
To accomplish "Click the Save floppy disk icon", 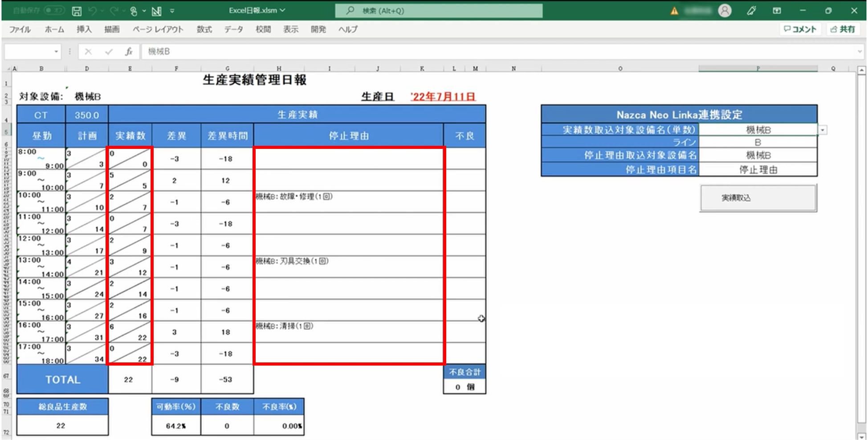I will 77,11.
